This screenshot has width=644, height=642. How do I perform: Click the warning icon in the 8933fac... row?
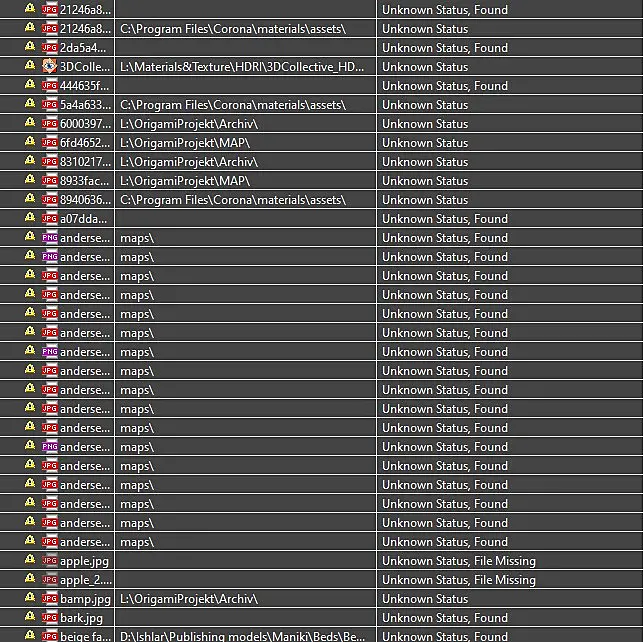(x=30, y=179)
